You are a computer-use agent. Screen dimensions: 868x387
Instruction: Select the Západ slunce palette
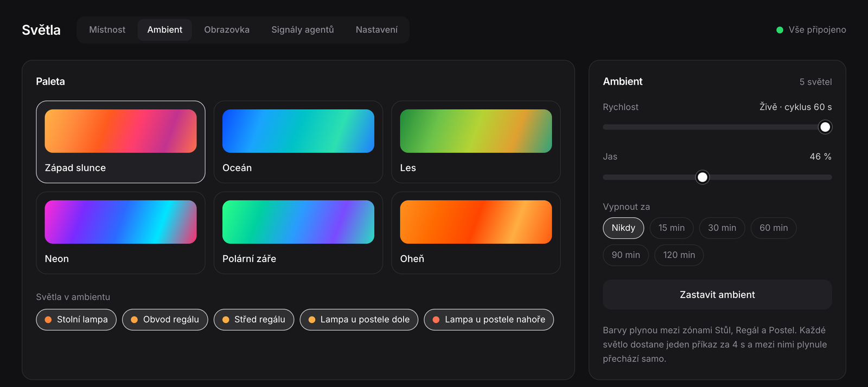tap(120, 142)
